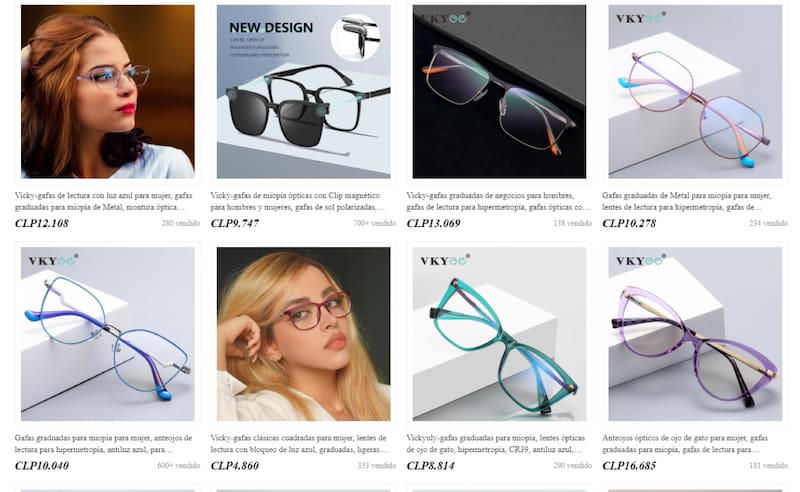Click title 'Vicky-gafas graduadas de negocios para hombres'
The width and height of the screenshot is (800, 492).
(498, 201)
